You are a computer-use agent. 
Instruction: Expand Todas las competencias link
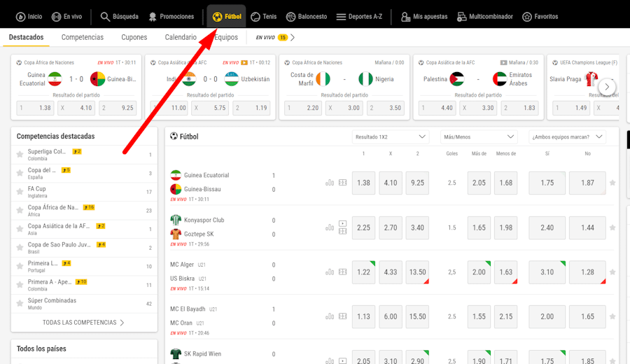click(83, 323)
